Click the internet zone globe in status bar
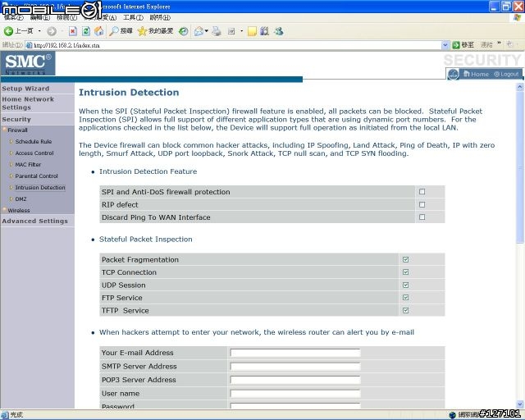The height and width of the screenshot is (420, 525). [452, 415]
